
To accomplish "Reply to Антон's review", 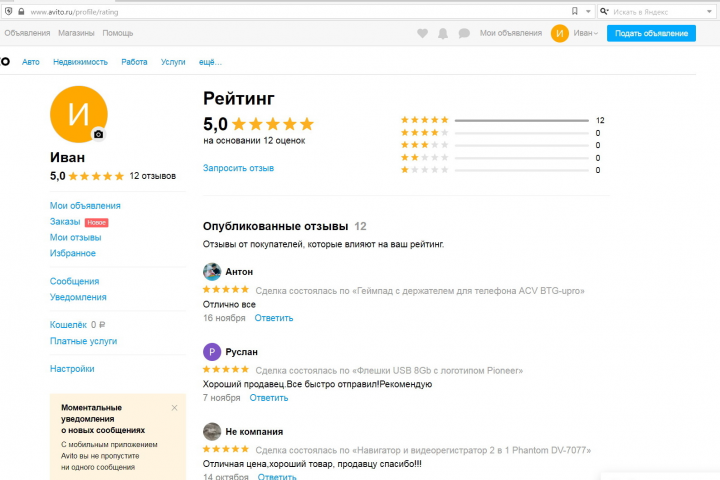I will click(x=274, y=318).
